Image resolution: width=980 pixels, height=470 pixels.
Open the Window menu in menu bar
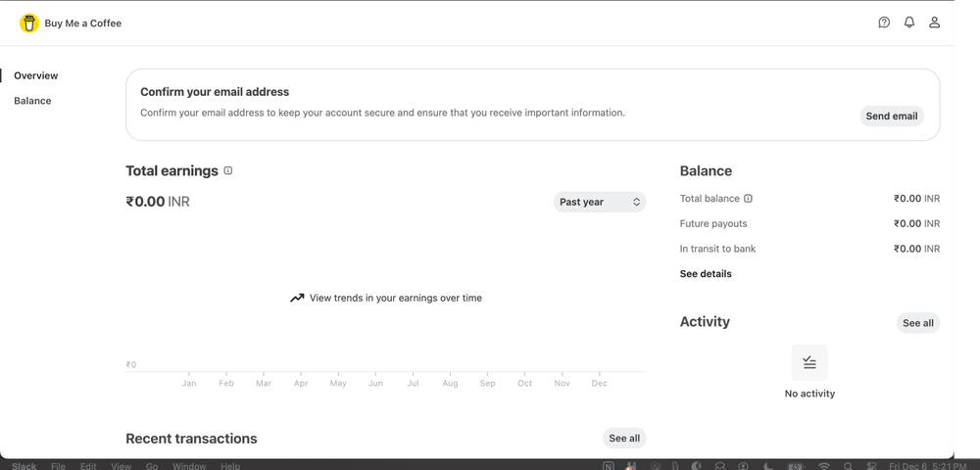click(x=189, y=466)
